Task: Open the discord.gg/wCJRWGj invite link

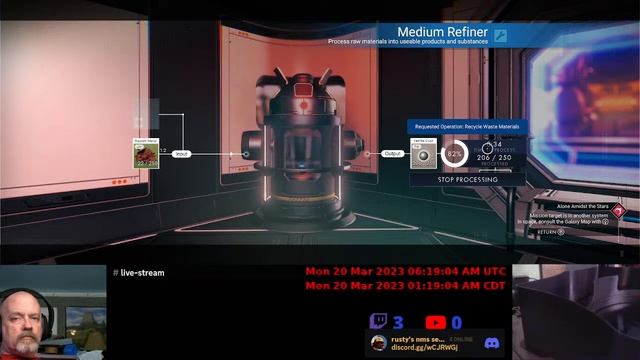Action: 424,348
